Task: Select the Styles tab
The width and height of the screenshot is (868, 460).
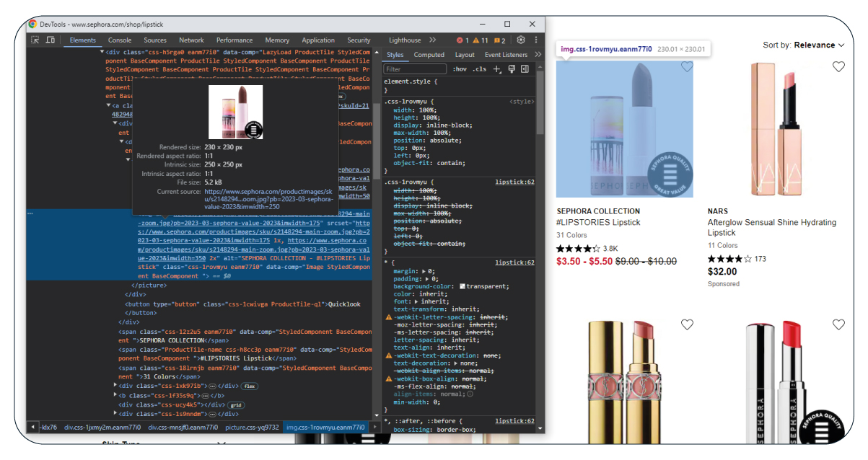Action: [395, 55]
